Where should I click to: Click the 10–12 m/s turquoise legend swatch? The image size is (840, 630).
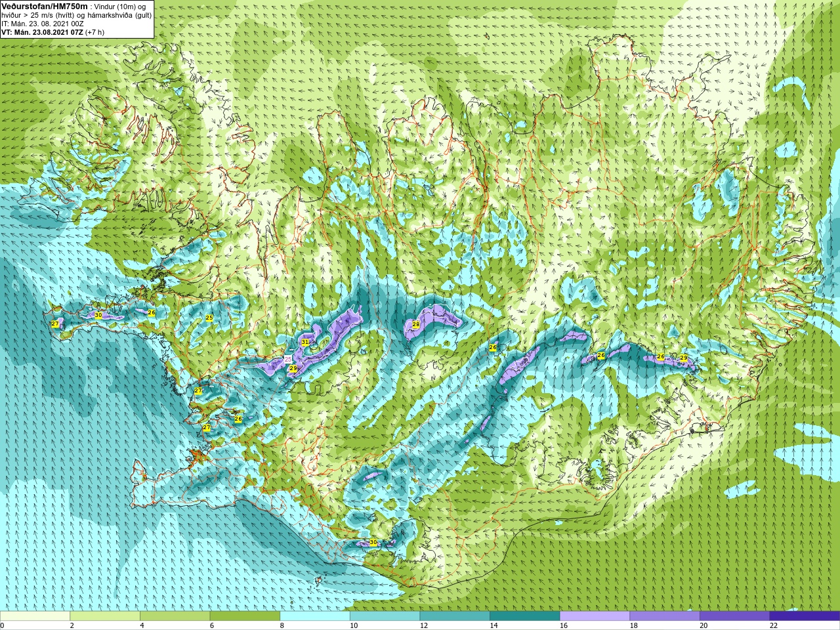385,616
